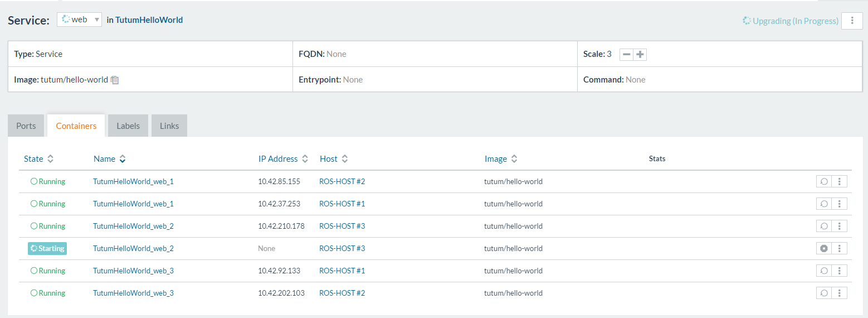This screenshot has height=318, width=868.
Task: Open actions menu for container 10.42.92.133
Action: (839, 271)
